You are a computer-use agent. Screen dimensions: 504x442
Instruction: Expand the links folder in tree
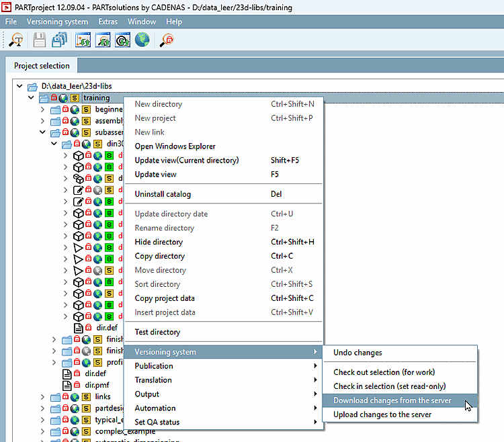[43, 397]
